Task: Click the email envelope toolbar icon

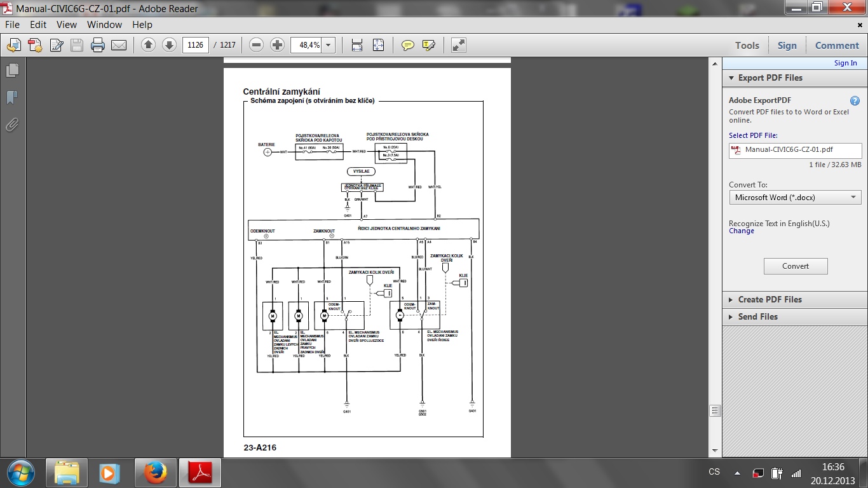Action: pyautogui.click(x=119, y=45)
